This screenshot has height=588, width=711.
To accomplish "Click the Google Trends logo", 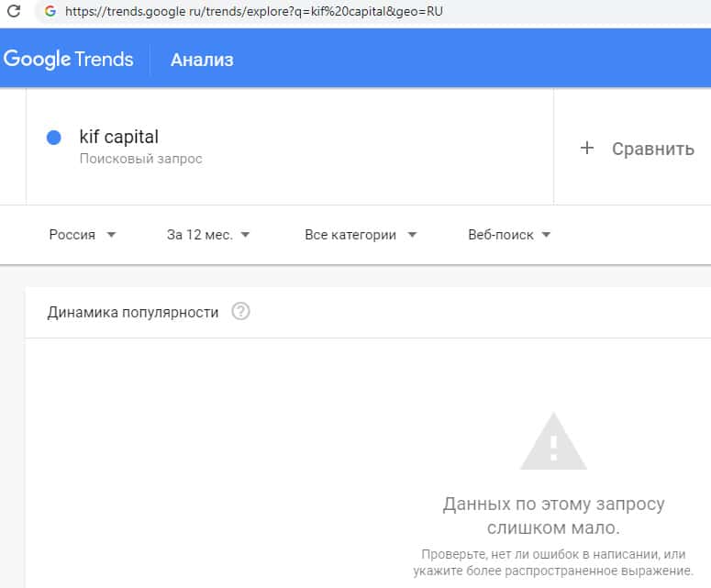I will 69,60.
